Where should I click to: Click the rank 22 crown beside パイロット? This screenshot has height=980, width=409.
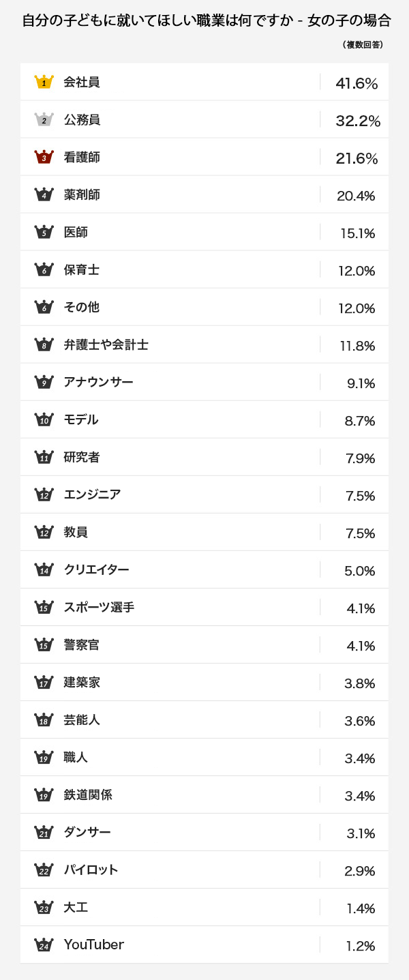point(44,870)
